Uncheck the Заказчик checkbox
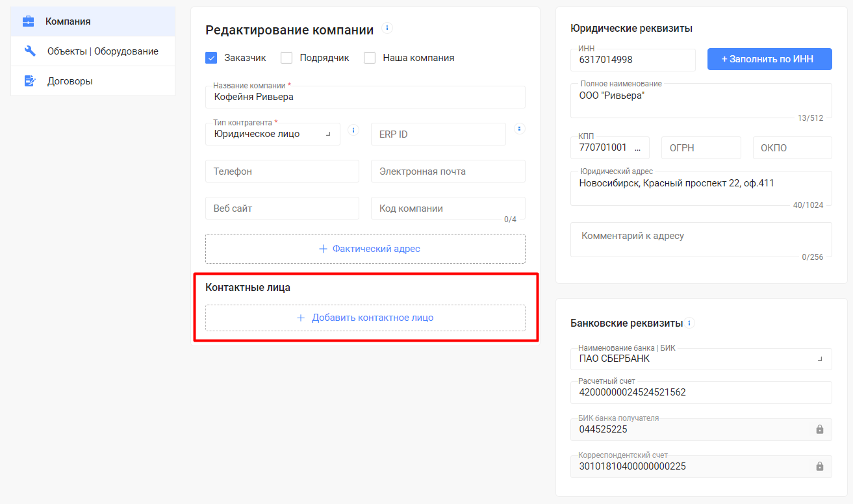The height and width of the screenshot is (504, 853). [x=211, y=58]
